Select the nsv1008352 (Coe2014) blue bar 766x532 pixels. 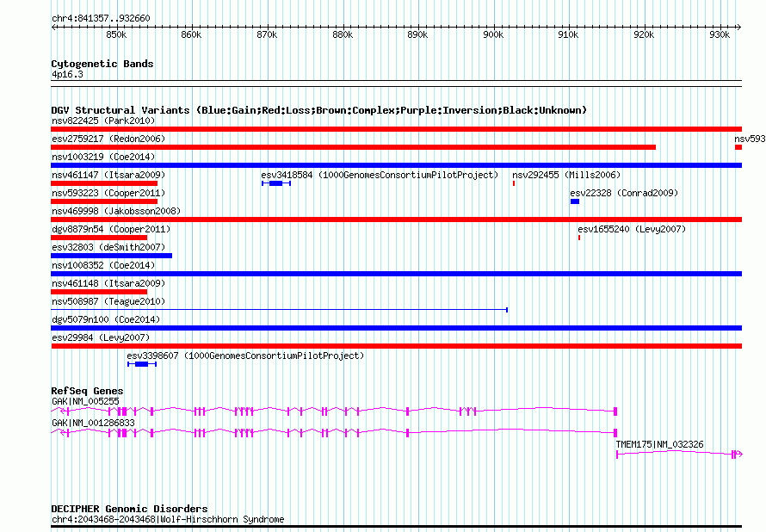(x=396, y=274)
